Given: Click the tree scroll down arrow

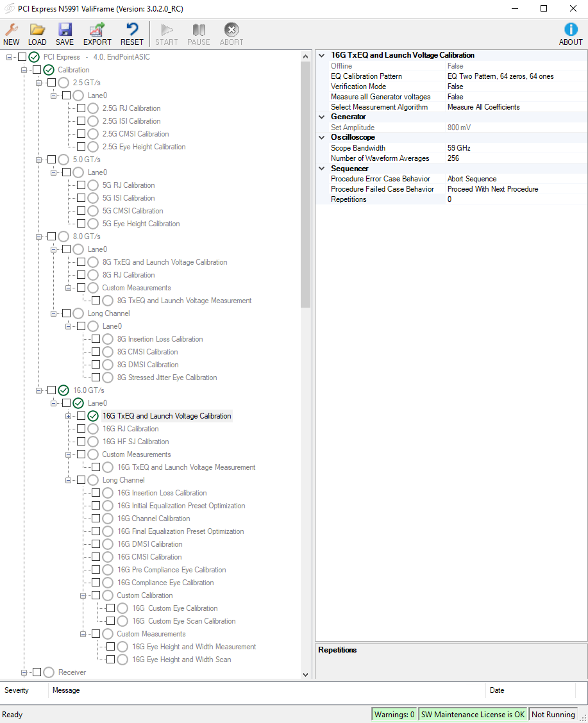Looking at the screenshot, I should (x=305, y=674).
